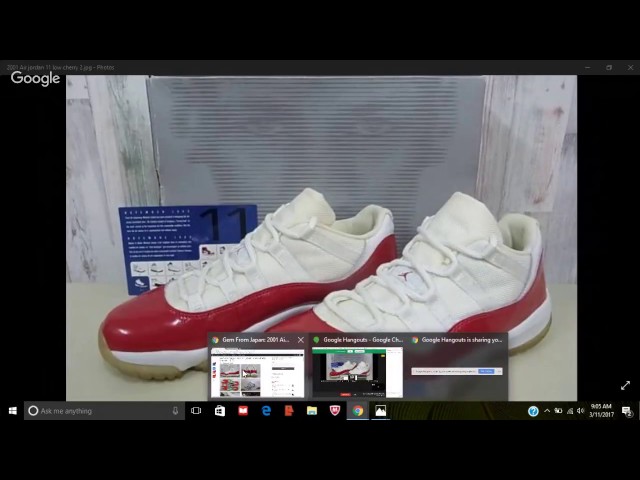The image size is (640, 480).
Task: Open the network status tray icon
Action: point(570,411)
